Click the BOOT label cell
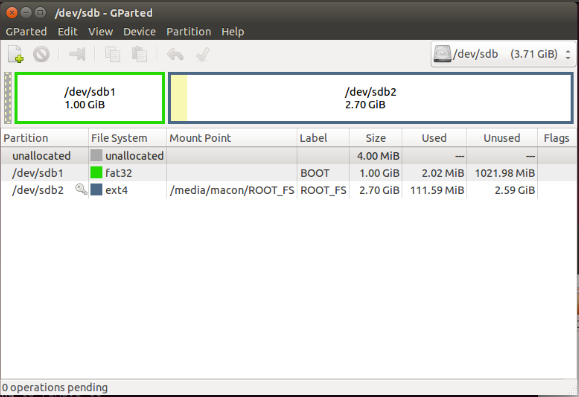 tap(315, 173)
